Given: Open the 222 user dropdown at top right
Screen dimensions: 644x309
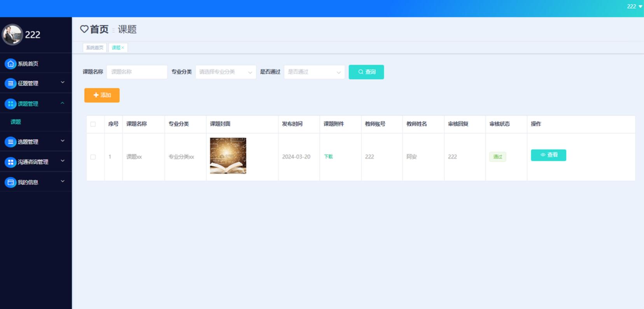Looking at the screenshot, I should 634,7.
